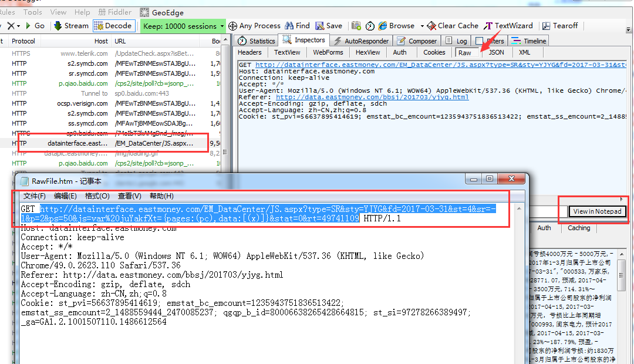This screenshot has width=634, height=364.
Task: Select the request Auth inspector tab
Action: pyautogui.click(x=400, y=53)
